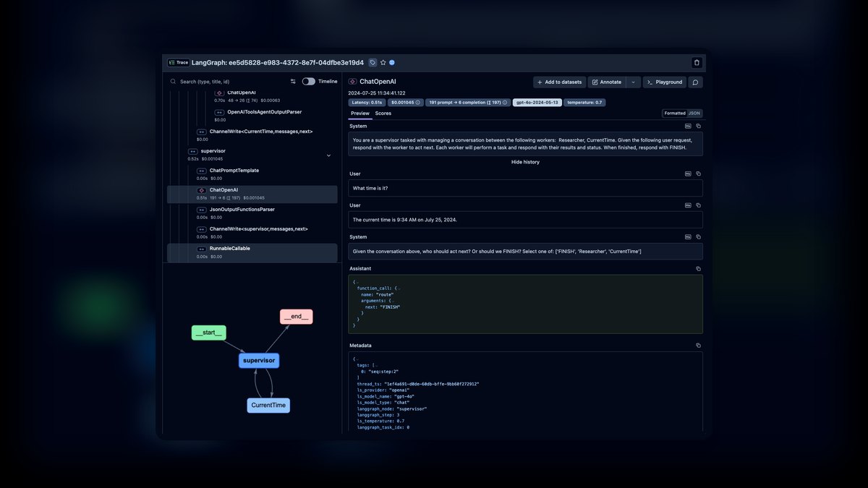The height and width of the screenshot is (488, 868).
Task: Open the comments speech-bubble button
Action: (x=695, y=82)
